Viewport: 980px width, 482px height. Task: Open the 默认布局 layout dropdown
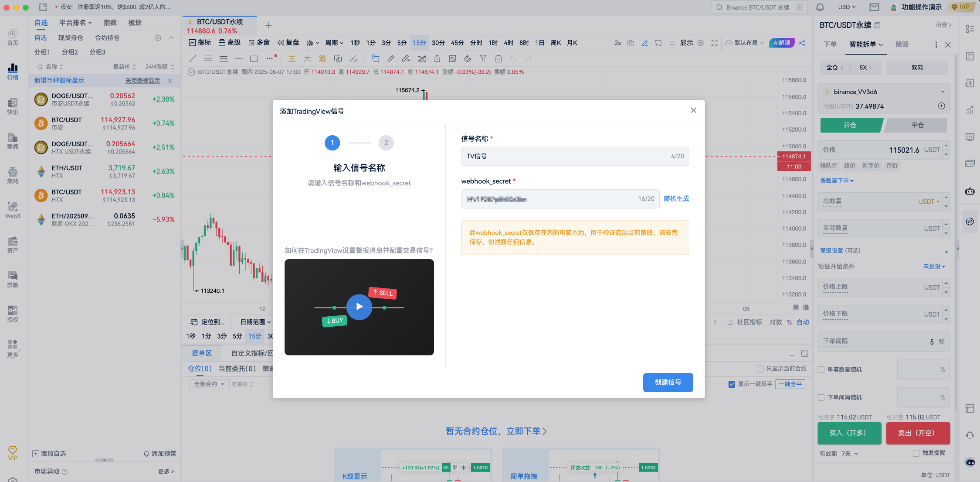coord(745,43)
